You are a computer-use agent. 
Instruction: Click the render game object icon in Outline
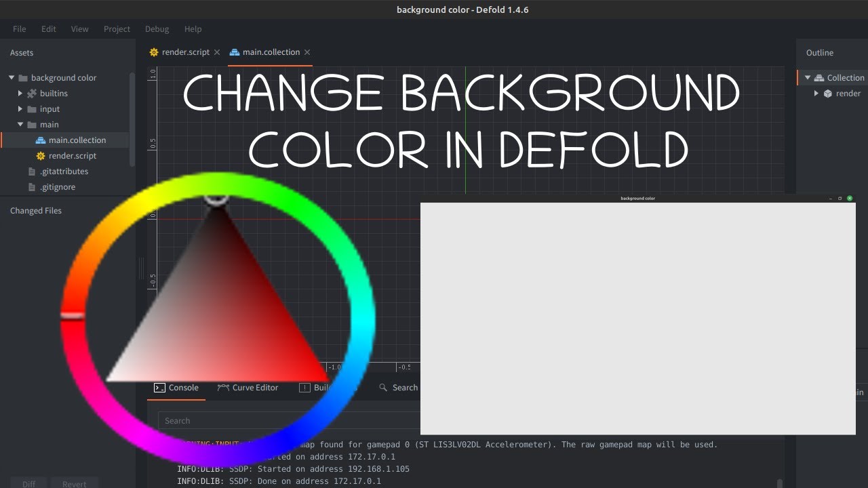point(828,94)
